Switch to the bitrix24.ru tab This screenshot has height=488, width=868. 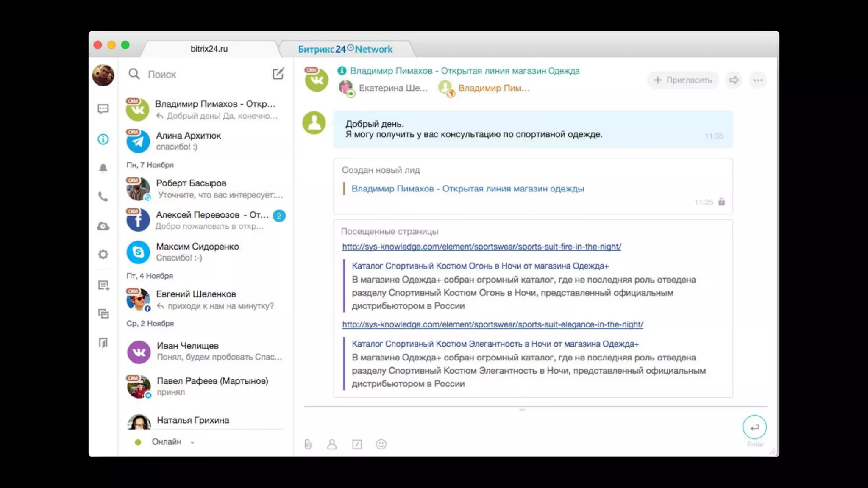(x=209, y=49)
